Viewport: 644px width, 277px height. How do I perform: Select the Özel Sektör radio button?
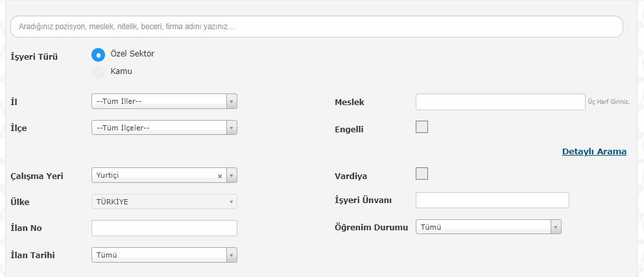(x=98, y=54)
